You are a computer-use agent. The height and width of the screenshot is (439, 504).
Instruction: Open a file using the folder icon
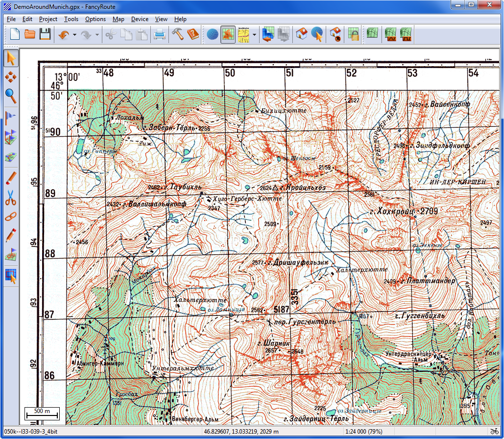tap(30, 34)
